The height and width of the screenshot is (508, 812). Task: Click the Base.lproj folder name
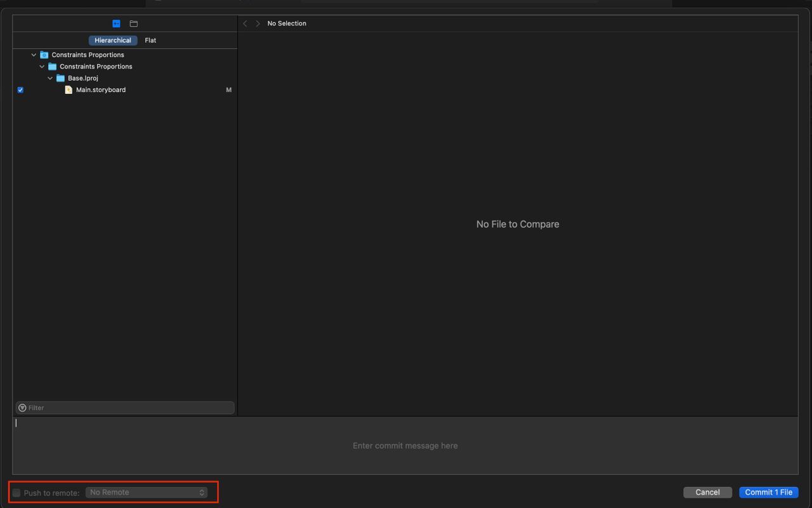point(83,78)
